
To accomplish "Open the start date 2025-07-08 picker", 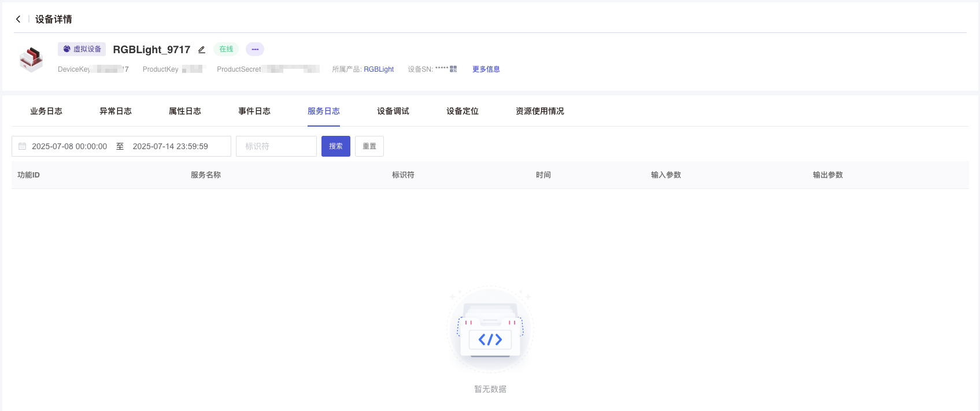I will point(69,146).
